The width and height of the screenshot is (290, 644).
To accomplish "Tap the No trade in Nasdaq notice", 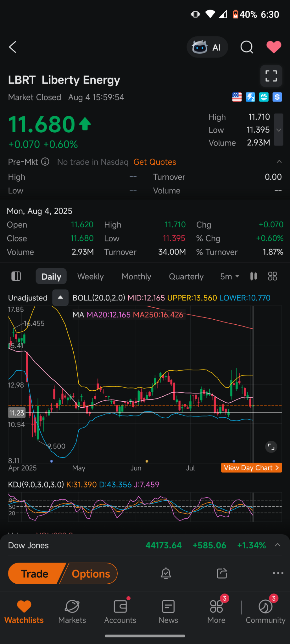I will (93, 162).
